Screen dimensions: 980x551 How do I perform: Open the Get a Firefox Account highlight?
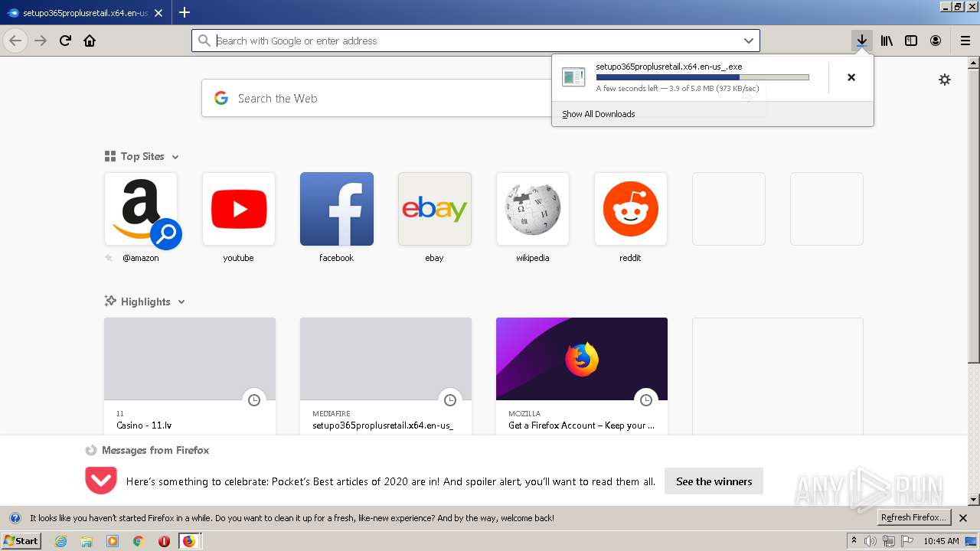coord(582,377)
